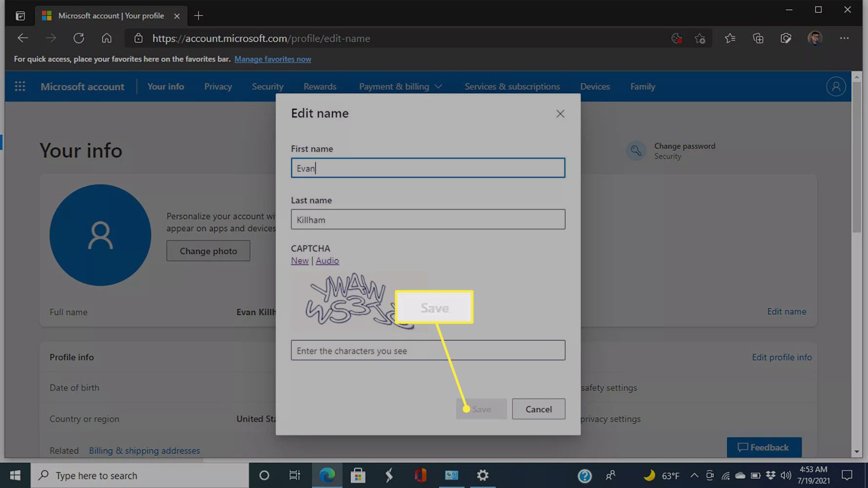868x488 pixels.
Task: Open the Your info tab
Action: coord(166,86)
